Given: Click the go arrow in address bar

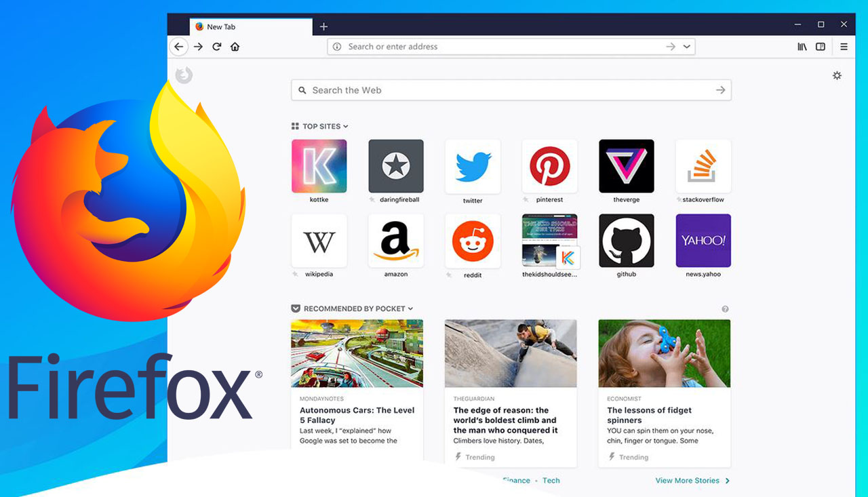Looking at the screenshot, I should click(670, 47).
